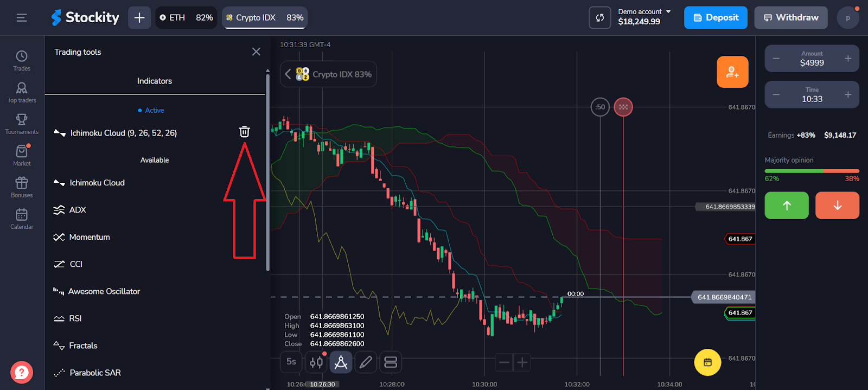Decrease the trade Amount
868x390 pixels.
coord(776,59)
